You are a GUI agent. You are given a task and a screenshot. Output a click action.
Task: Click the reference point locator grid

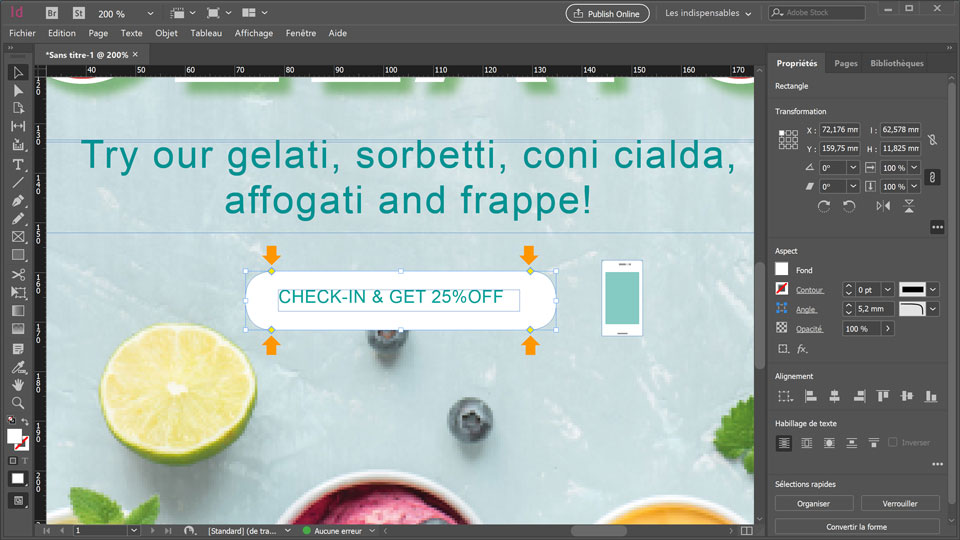(x=788, y=140)
